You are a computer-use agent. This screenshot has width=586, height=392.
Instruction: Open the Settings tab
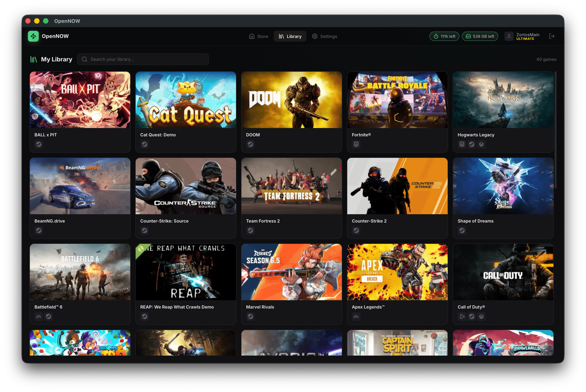(x=324, y=36)
